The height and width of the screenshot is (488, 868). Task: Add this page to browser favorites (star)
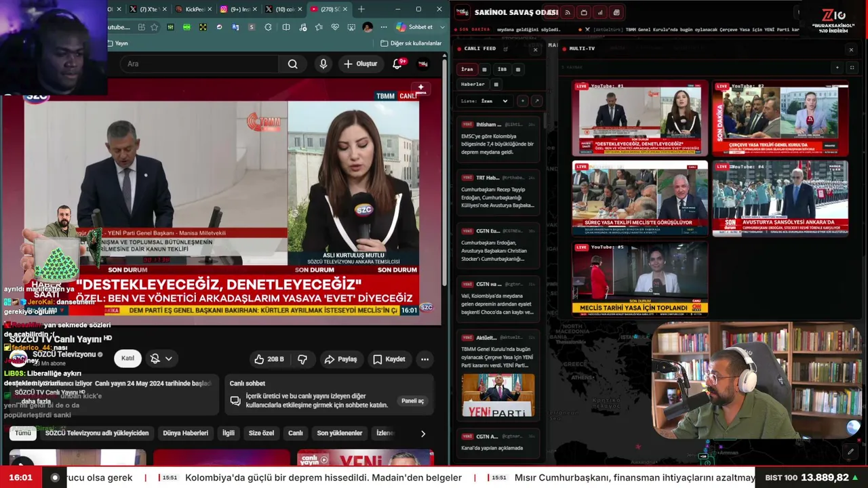click(154, 27)
